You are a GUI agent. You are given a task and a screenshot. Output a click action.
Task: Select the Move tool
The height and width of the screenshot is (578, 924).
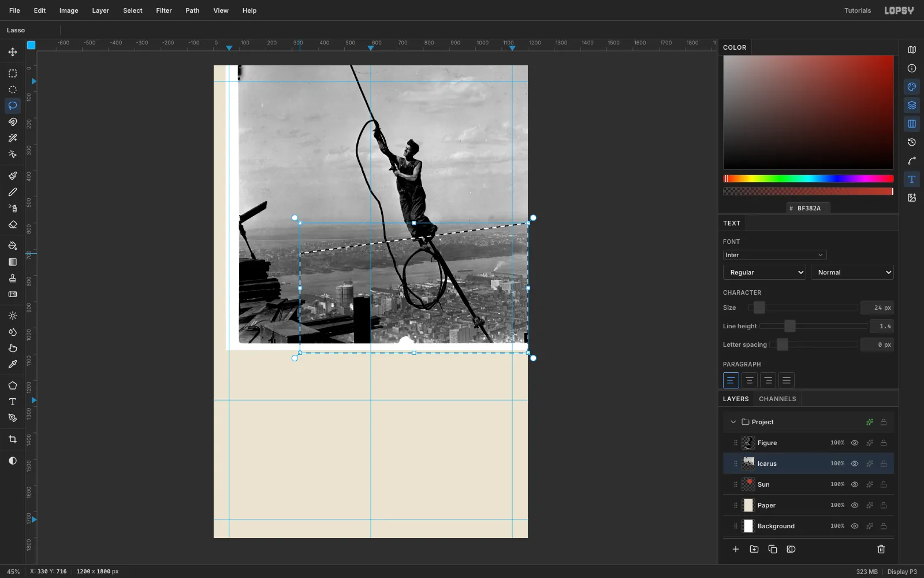pos(13,52)
